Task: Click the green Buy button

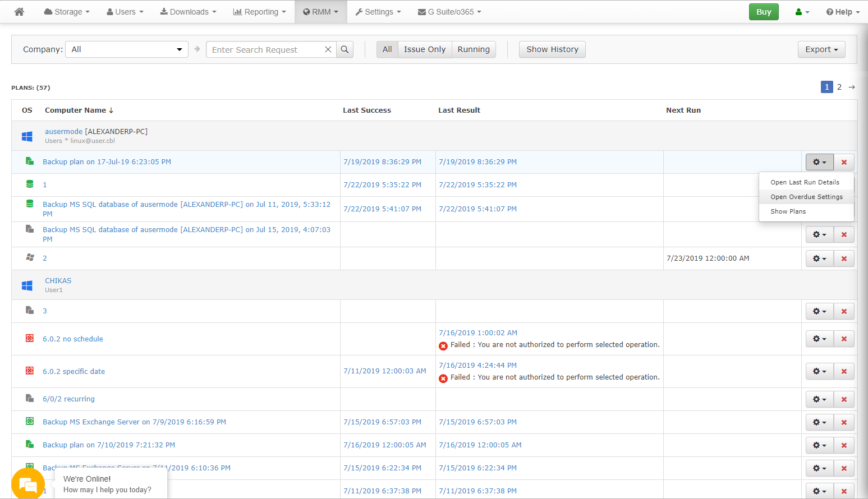Action: (x=764, y=11)
